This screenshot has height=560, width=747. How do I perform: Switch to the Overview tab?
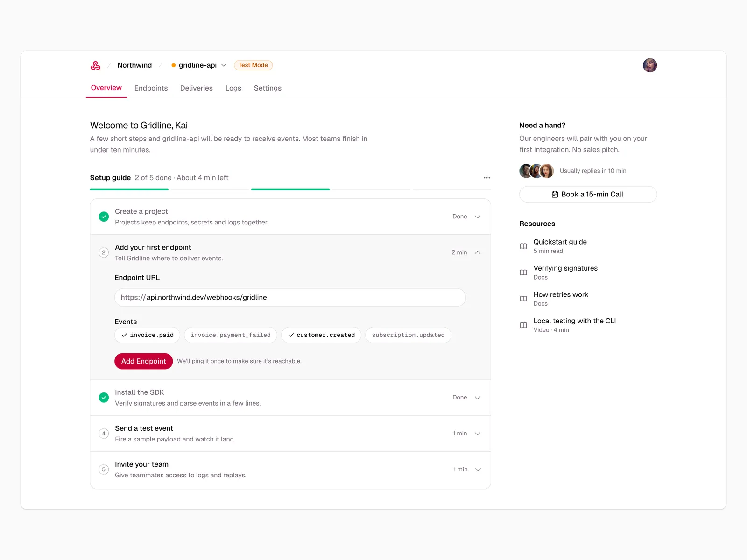pyautogui.click(x=106, y=88)
